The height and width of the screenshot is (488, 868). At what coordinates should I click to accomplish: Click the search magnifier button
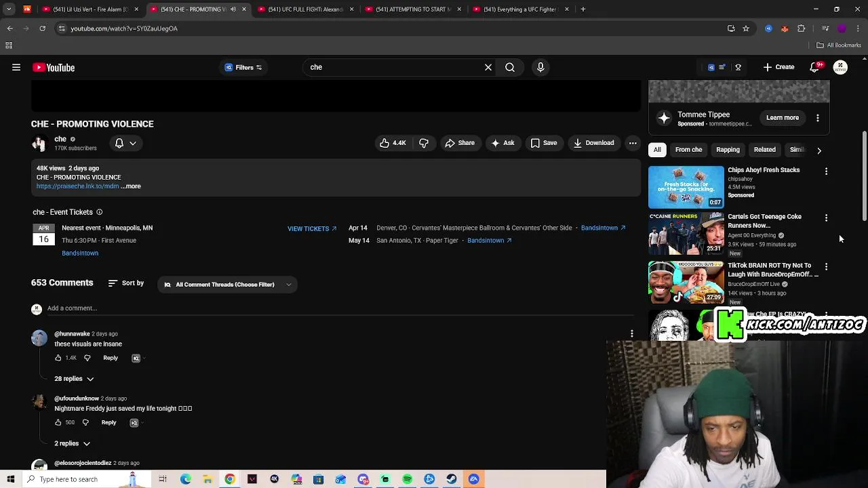[x=510, y=67]
